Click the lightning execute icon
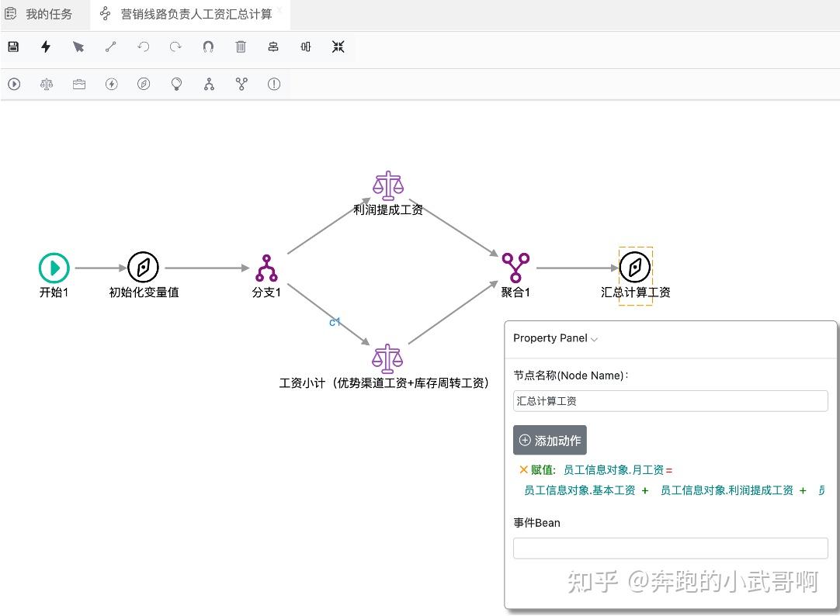 tap(46, 47)
